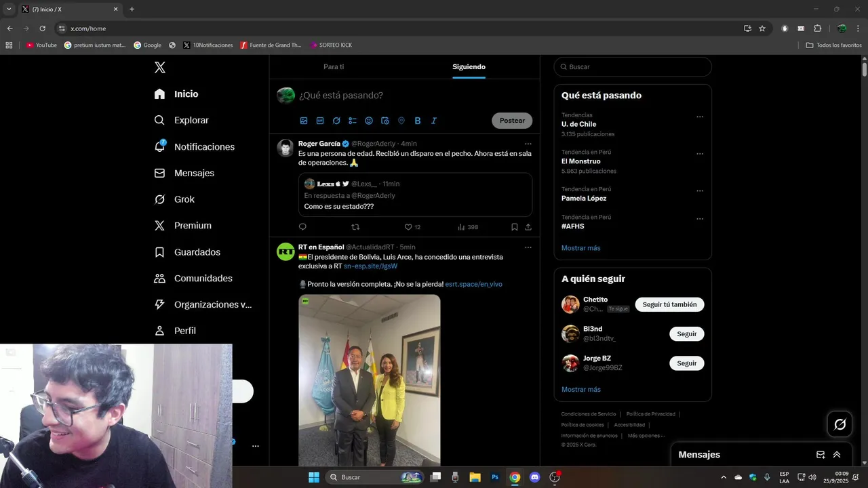Open more options on Roger García's post
The height and width of the screenshot is (488, 868).
[x=528, y=144]
